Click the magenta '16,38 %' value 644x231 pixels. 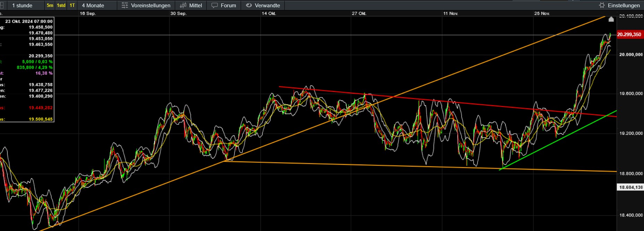pos(44,73)
